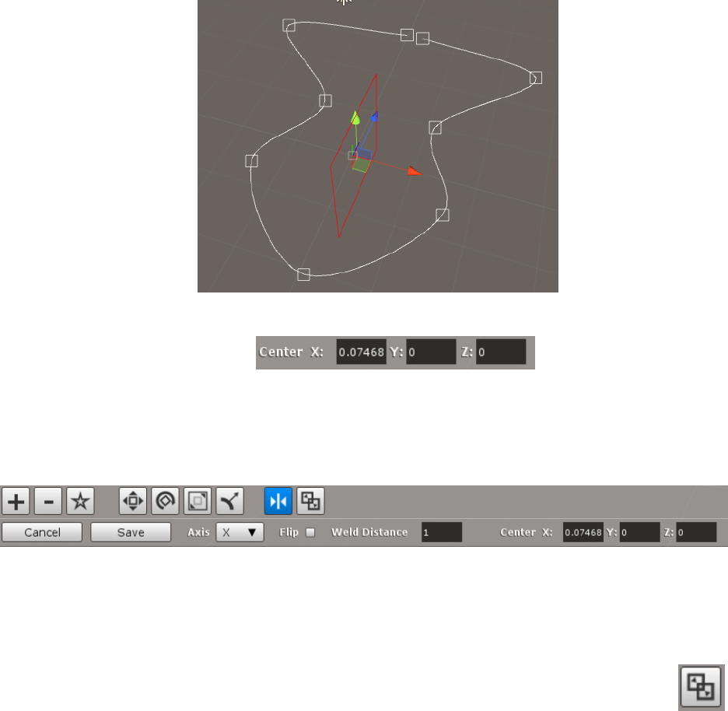The width and height of the screenshot is (728, 711).
Task: Select the top-left spline control point
Action: [x=289, y=25]
